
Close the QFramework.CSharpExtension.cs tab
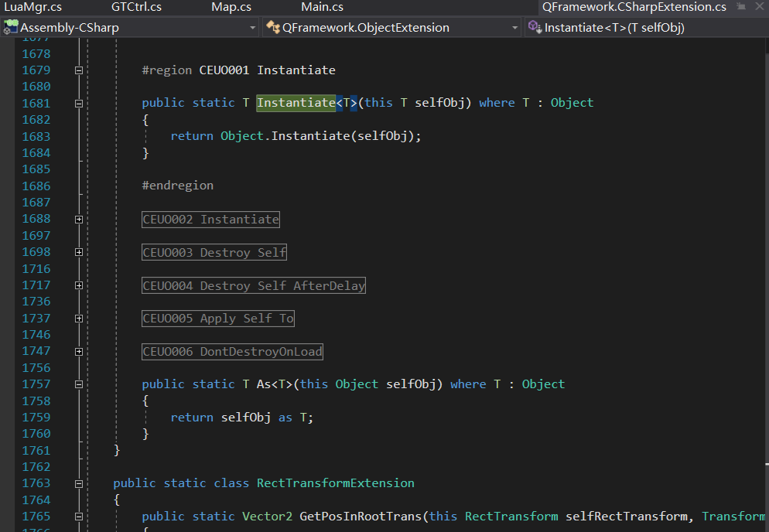pos(759,6)
